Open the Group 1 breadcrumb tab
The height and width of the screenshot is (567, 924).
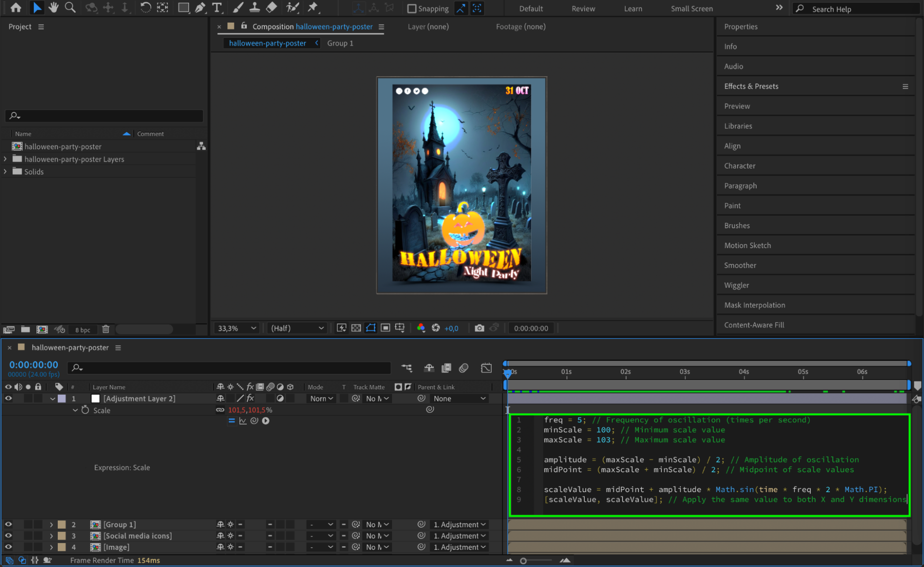point(340,43)
